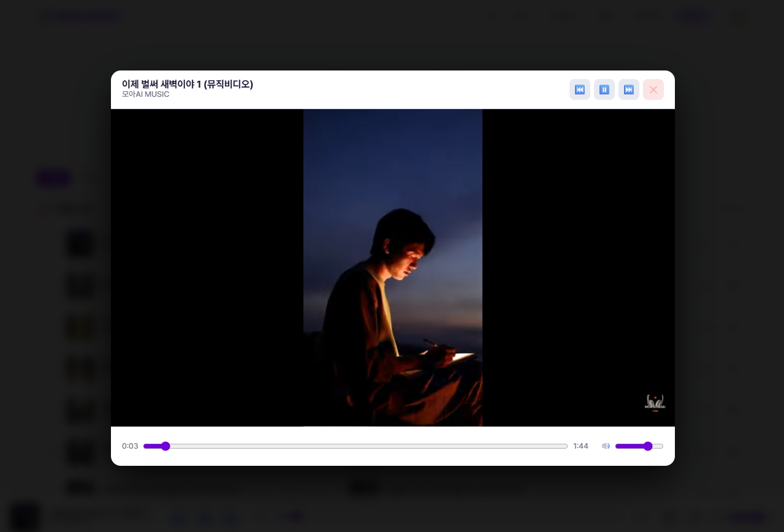Click the elapsed time label 0:03
The height and width of the screenshot is (532, 784).
[x=130, y=446]
